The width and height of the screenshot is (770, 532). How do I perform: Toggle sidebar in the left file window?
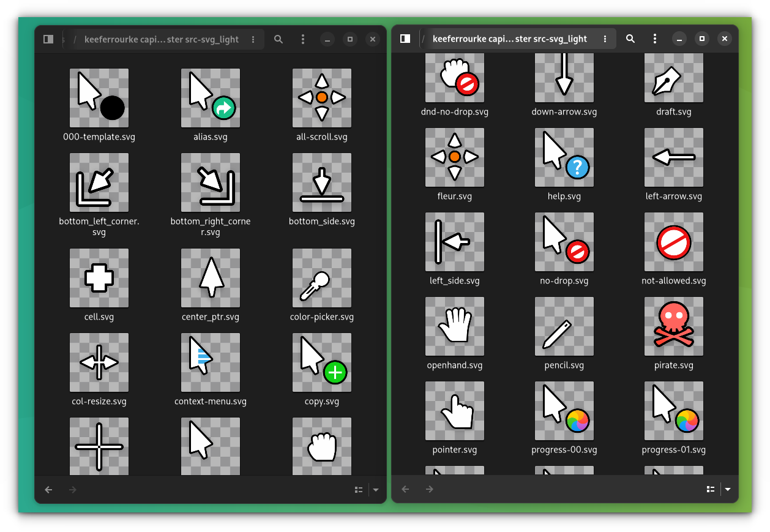[x=48, y=39]
